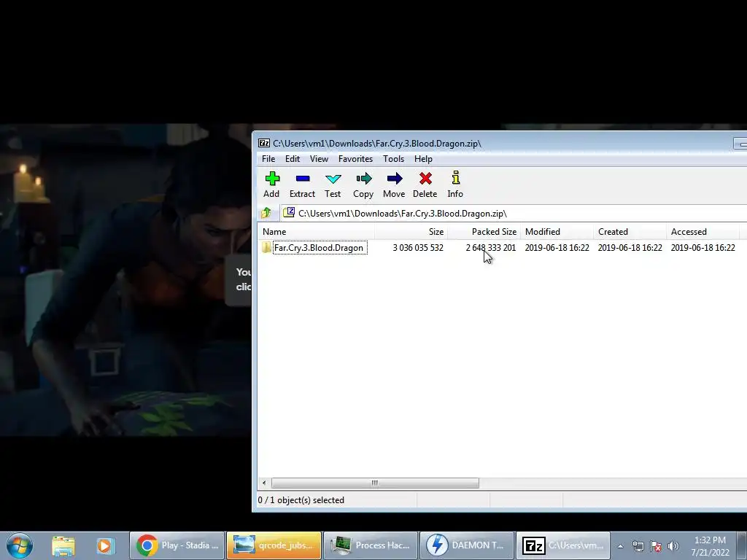The height and width of the screenshot is (560, 747).
Task: Open archive Info from the toolbar
Action: tap(455, 184)
